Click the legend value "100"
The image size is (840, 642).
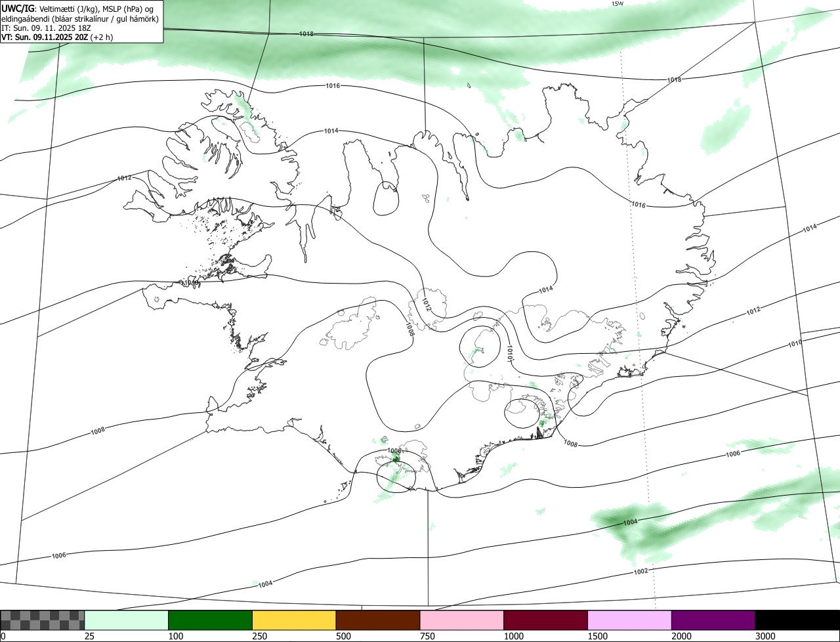pos(176,636)
